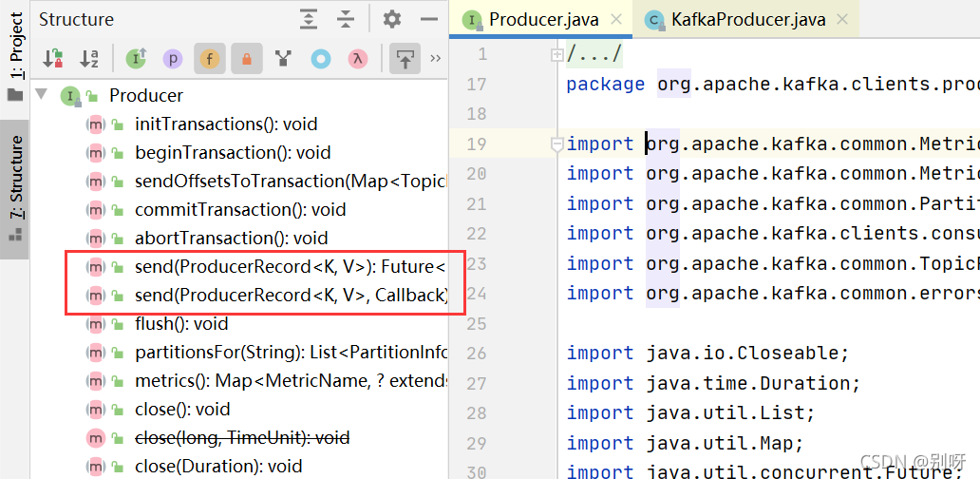Click class file icon on KafkaProducer.java tab

point(655,20)
